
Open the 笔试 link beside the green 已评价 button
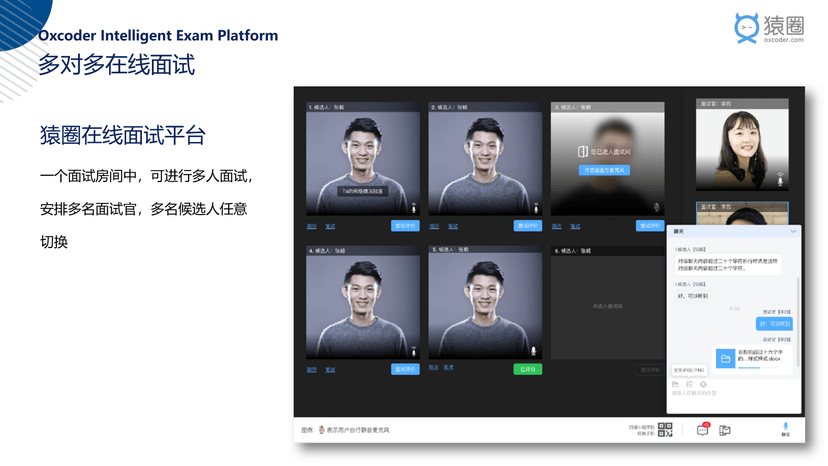(x=448, y=367)
